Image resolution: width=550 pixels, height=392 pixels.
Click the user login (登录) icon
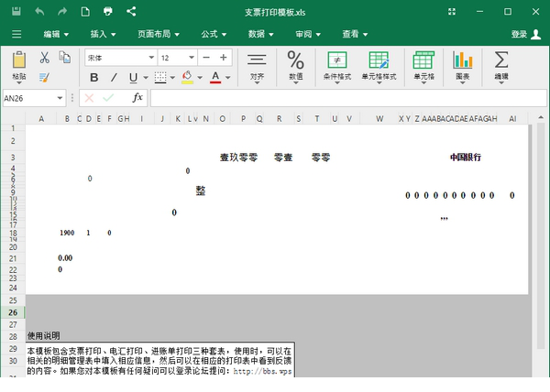point(535,34)
